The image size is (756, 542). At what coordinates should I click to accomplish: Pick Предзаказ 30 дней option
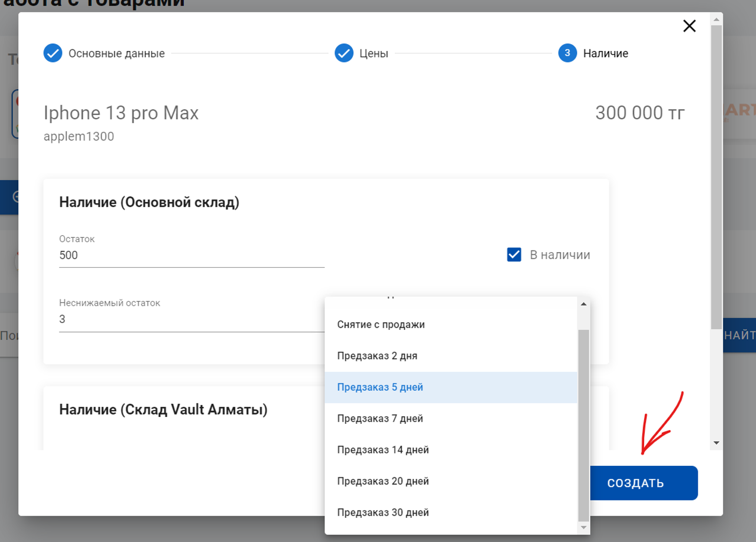(383, 513)
